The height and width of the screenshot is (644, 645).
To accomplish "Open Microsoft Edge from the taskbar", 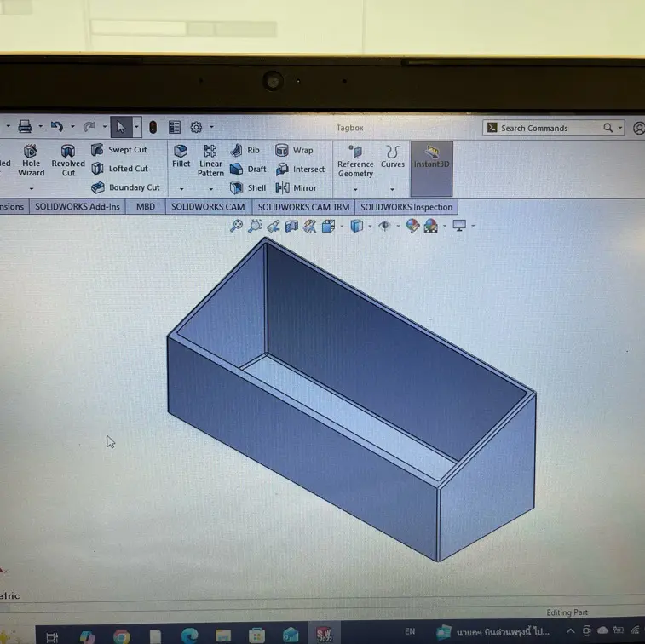I will pyautogui.click(x=190, y=635).
